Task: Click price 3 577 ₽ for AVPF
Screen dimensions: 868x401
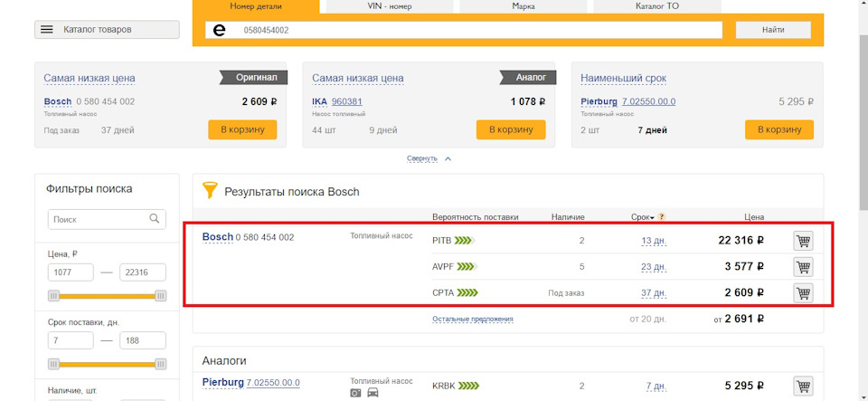Action: (x=744, y=266)
